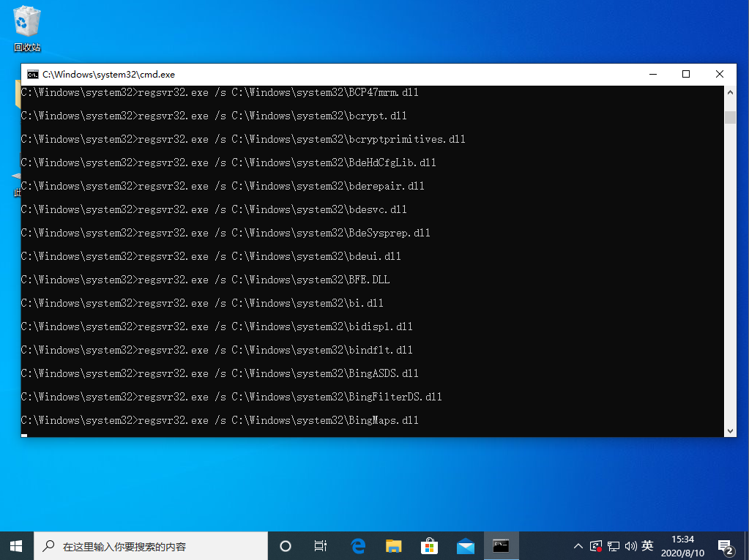Open the volume control in system tray
This screenshot has width=749, height=560.
(x=630, y=546)
